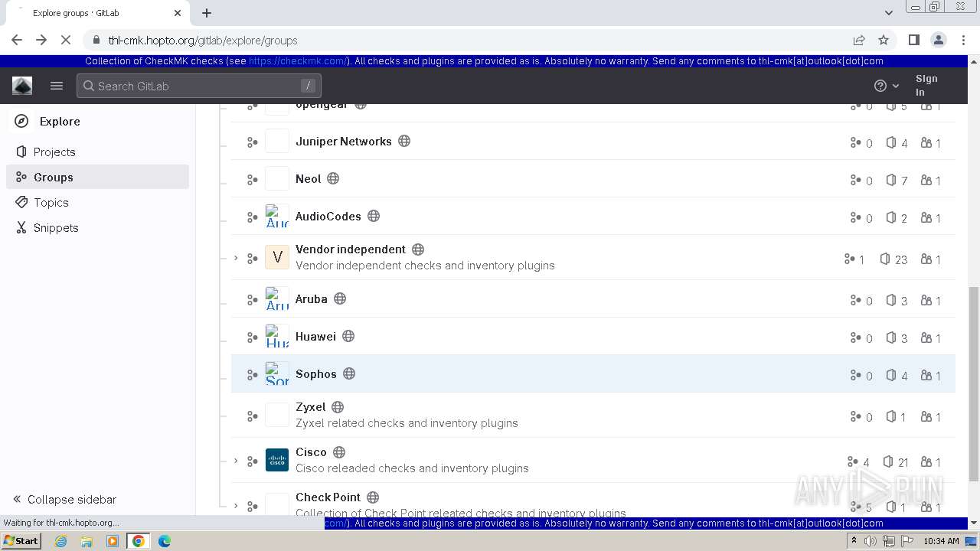Open Chrome three-dot menu
The width and height of the screenshot is (980, 551).
tap(962, 40)
